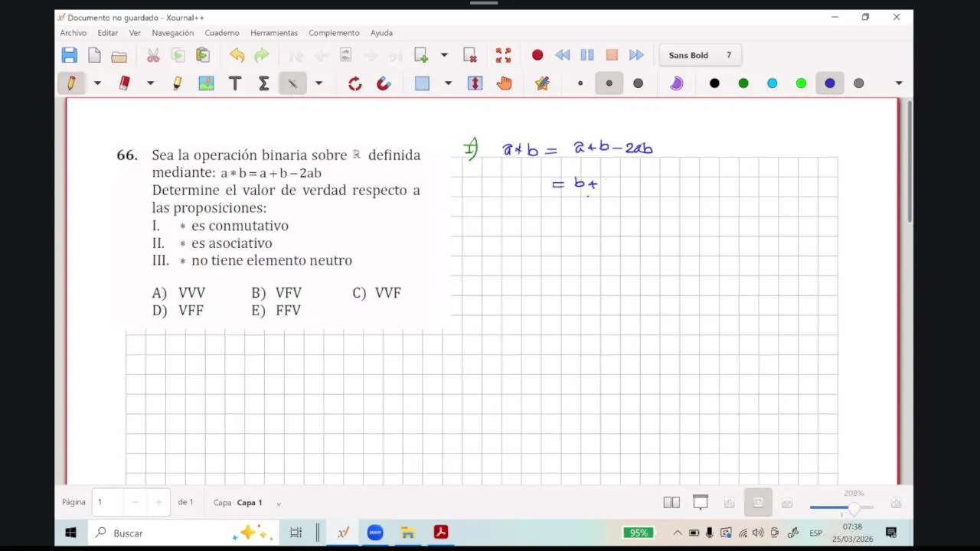This screenshot has width=980, height=551.
Task: Pick the green color swatch
Action: (x=743, y=83)
